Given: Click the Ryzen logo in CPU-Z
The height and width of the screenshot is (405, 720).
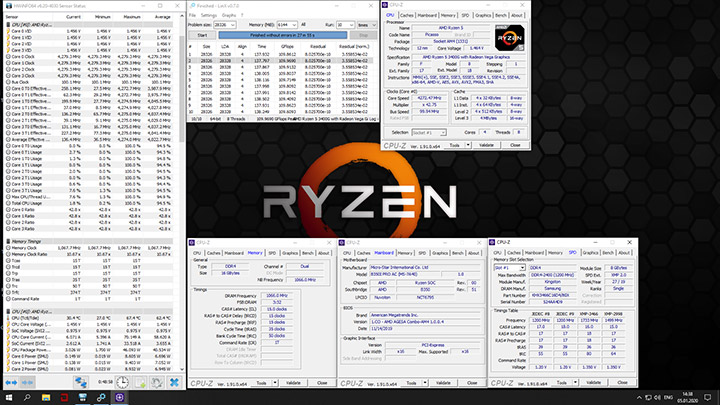Looking at the screenshot, I should pyautogui.click(x=509, y=38).
